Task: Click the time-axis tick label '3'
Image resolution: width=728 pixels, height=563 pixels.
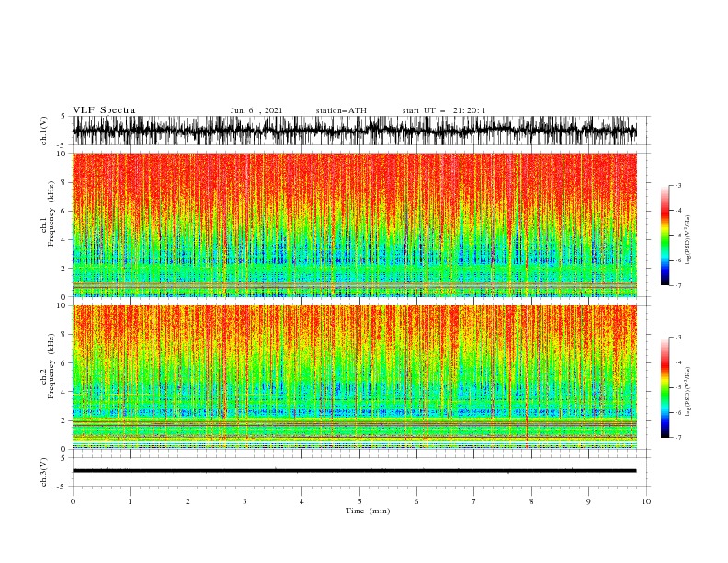Action: click(x=245, y=501)
